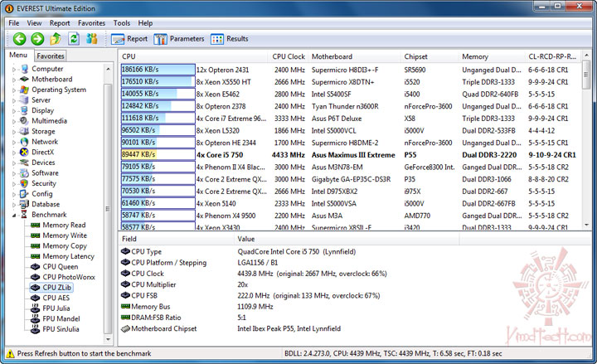
Task: Select the Computer icon in tree
Action: [24, 69]
